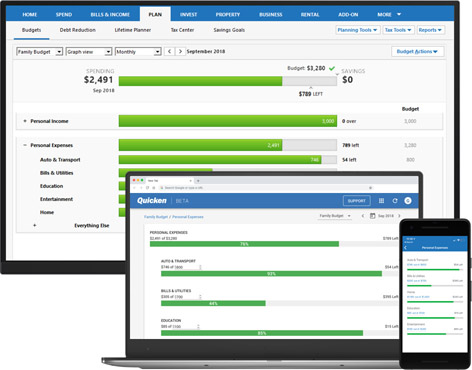Image resolution: width=472 pixels, height=370 pixels.
Task: Open the Debt Reduction sub-tab
Action: 78,30
